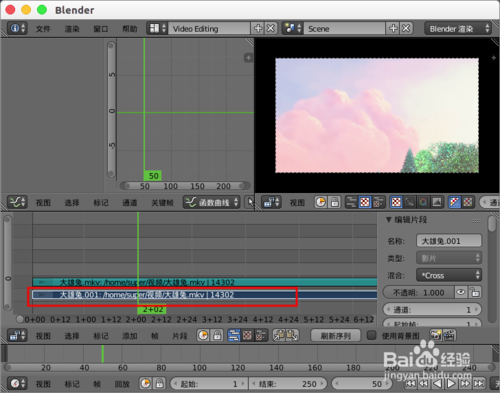The image size is (500, 393).
Task: Click the 刷新序列 button
Action: [x=335, y=336]
